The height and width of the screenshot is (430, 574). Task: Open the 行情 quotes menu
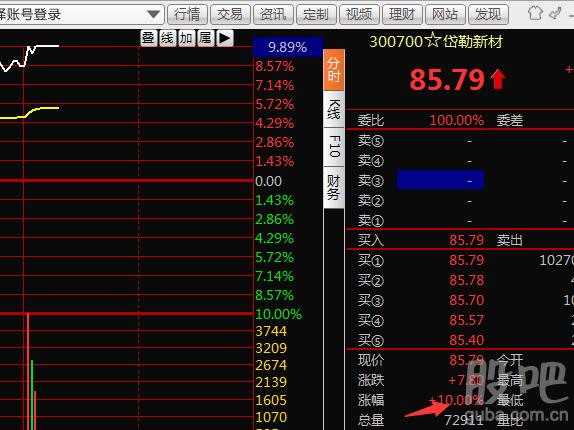(187, 15)
